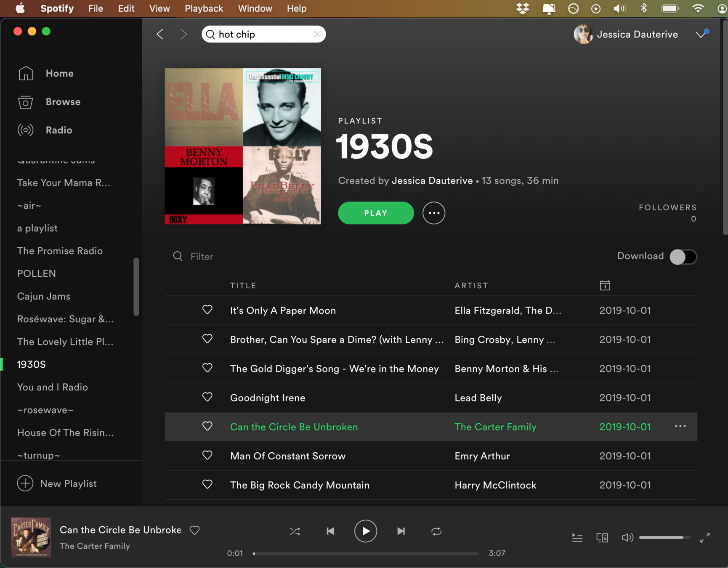Toggle shuffle playback
The width and height of the screenshot is (728, 568).
click(x=295, y=531)
